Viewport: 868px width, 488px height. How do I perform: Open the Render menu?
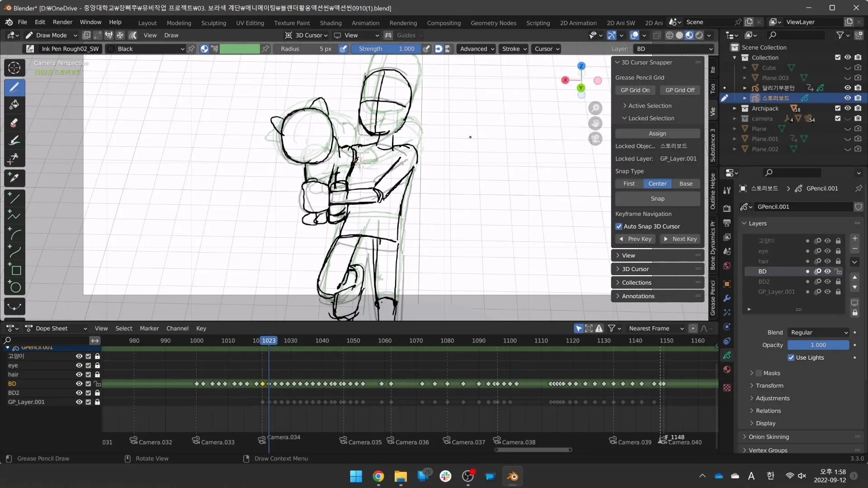(x=62, y=22)
